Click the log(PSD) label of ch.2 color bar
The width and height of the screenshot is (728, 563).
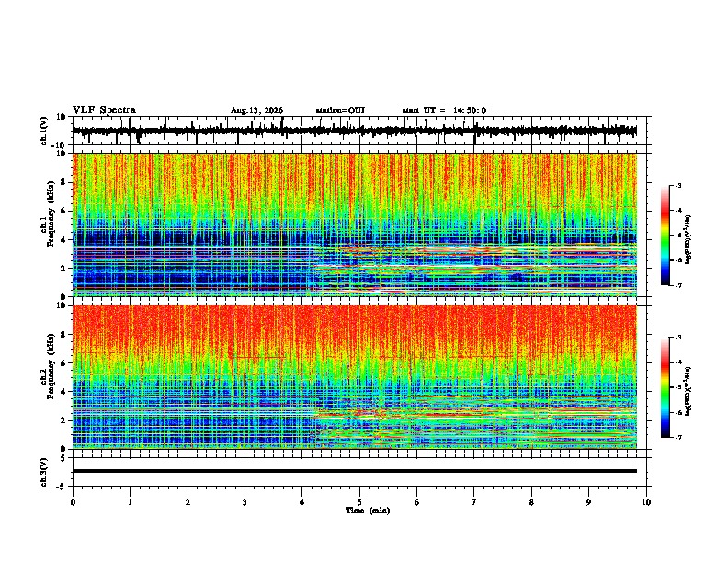(688, 392)
